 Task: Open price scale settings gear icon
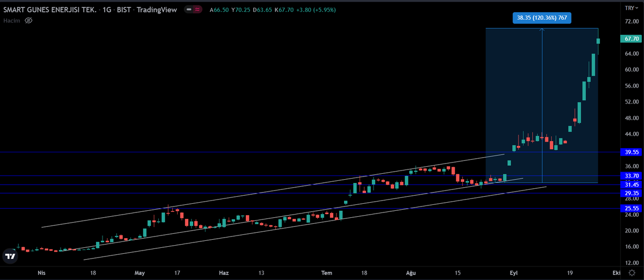[632, 273]
